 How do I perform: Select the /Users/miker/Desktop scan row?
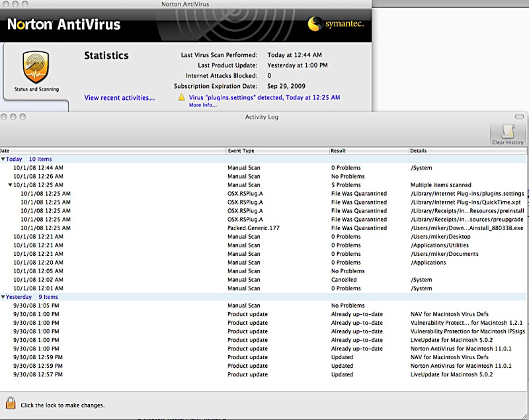click(x=263, y=237)
